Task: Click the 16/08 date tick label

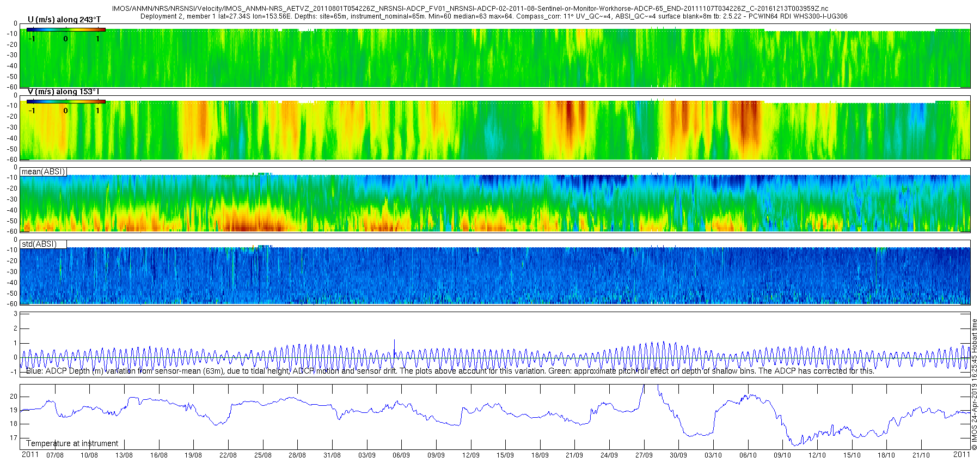Action: [x=159, y=455]
